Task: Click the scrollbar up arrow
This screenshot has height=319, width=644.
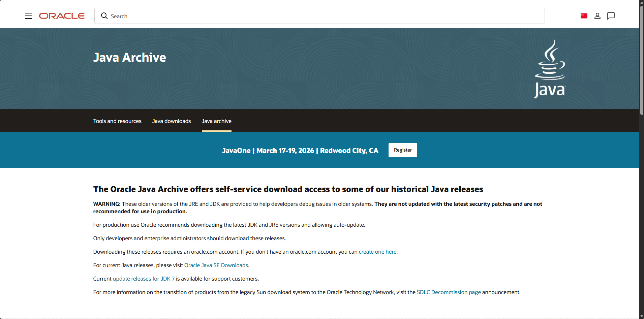Action: click(642, 2)
